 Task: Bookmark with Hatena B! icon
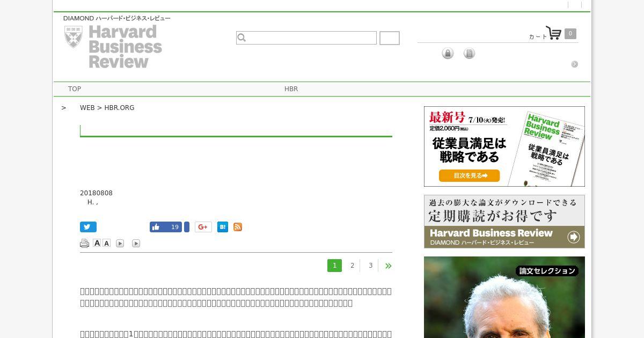(223, 227)
